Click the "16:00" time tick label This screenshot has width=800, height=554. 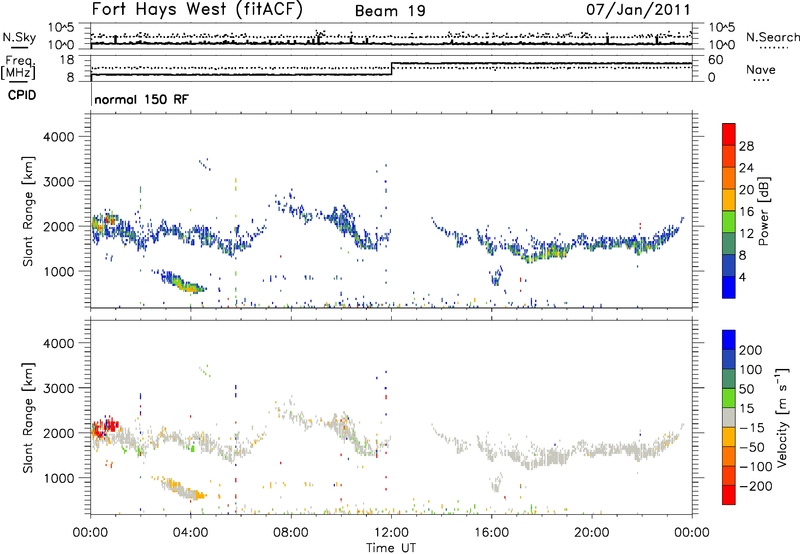[491, 533]
